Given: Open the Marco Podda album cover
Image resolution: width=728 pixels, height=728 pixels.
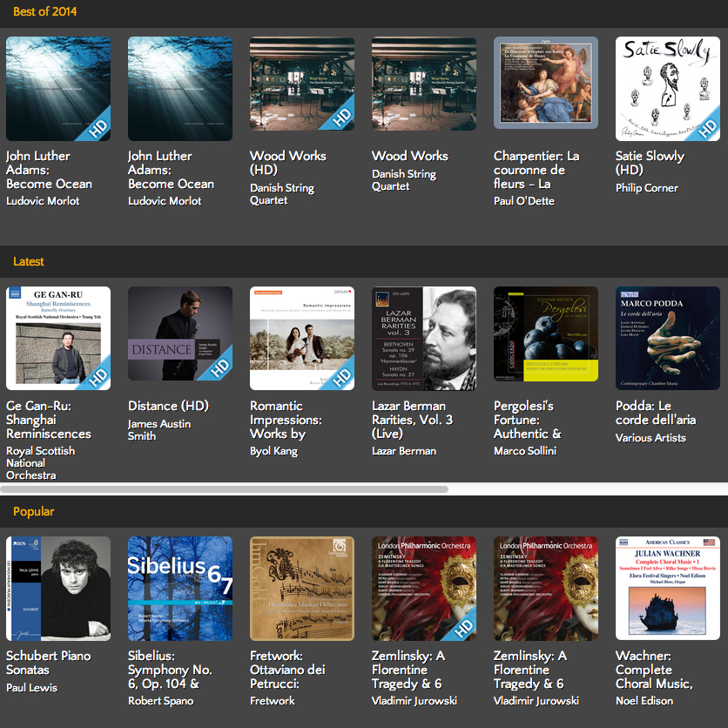Looking at the screenshot, I should point(668,338).
